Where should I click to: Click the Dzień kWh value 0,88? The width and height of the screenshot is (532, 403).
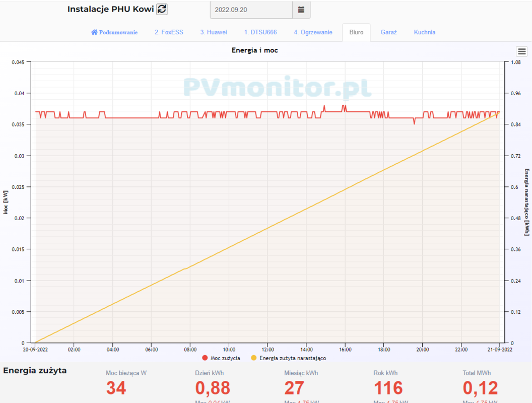213,388
